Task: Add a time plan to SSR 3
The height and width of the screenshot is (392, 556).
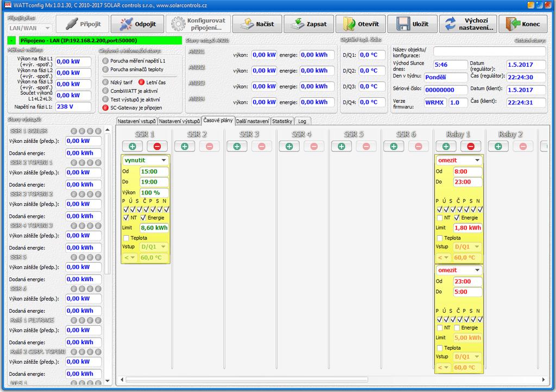Action: pyautogui.click(x=237, y=147)
